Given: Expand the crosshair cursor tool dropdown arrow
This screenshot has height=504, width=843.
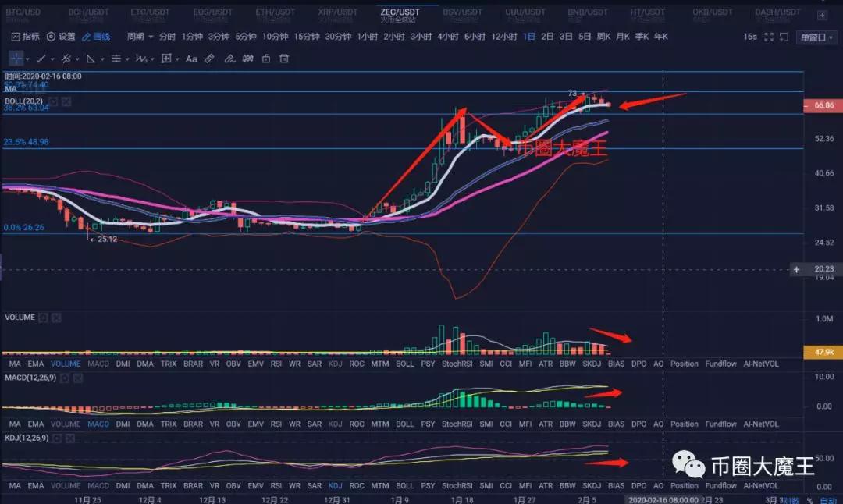Looking at the screenshot, I should (27, 59).
